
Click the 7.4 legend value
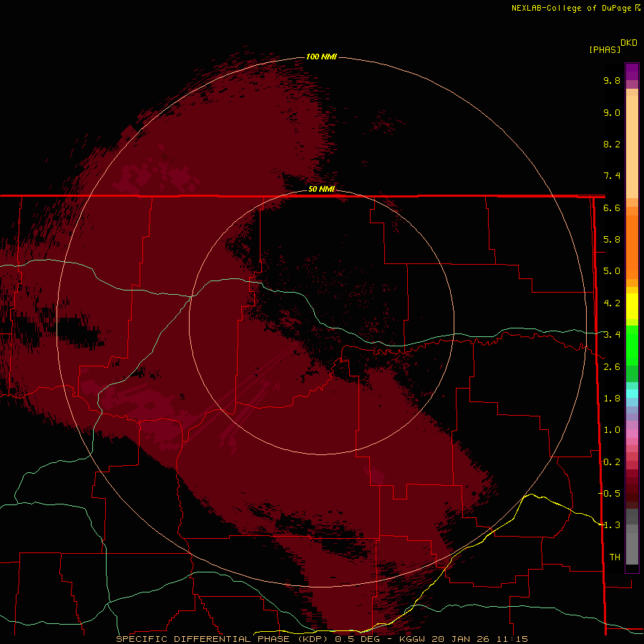[612, 176]
